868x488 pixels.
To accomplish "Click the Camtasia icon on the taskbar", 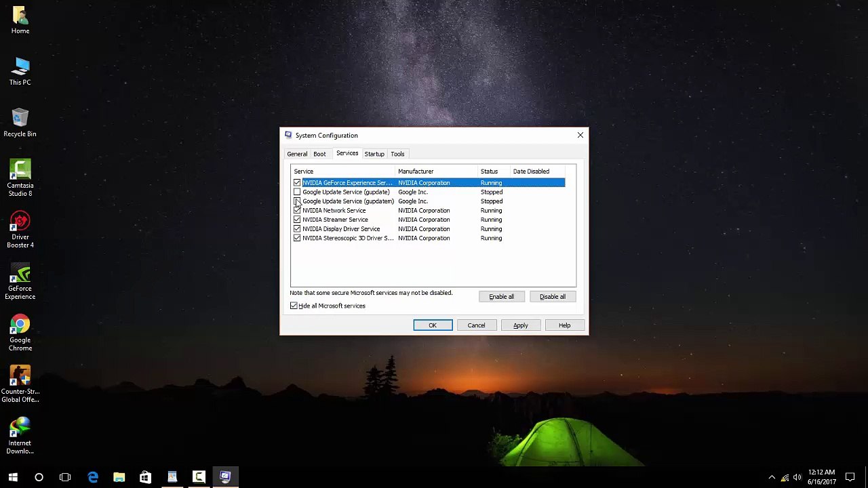I will pyautogui.click(x=199, y=477).
